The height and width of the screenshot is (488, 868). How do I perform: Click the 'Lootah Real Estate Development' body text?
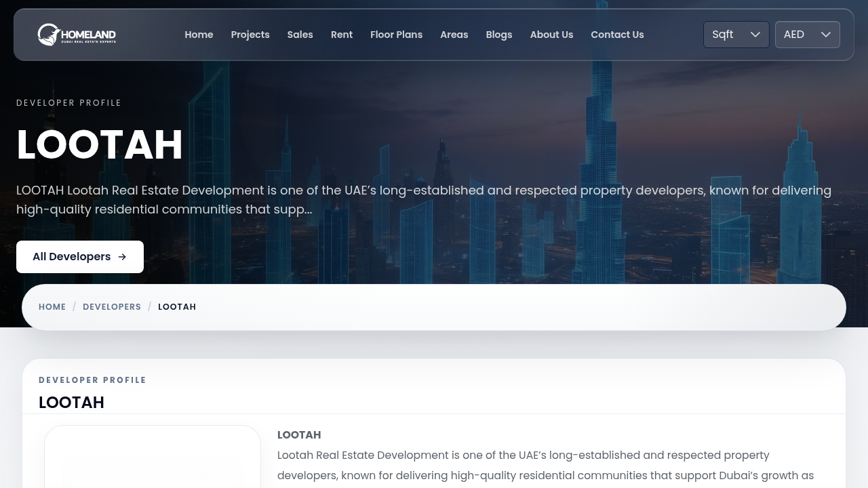coord(546,466)
